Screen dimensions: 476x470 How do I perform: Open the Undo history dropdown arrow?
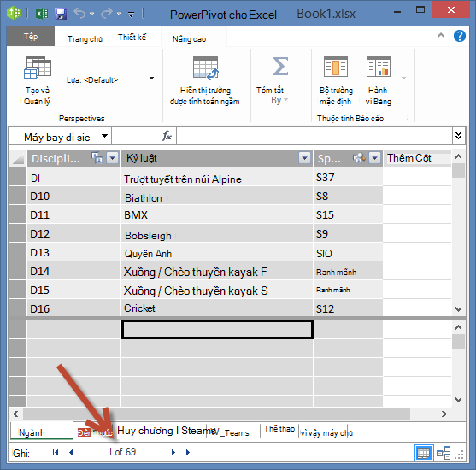91,14
